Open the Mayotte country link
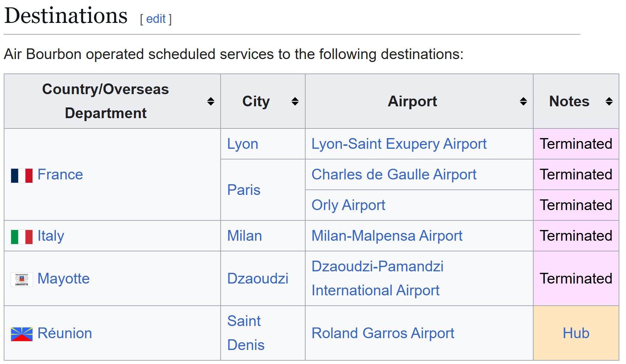This screenshot has height=364, width=626. (64, 279)
